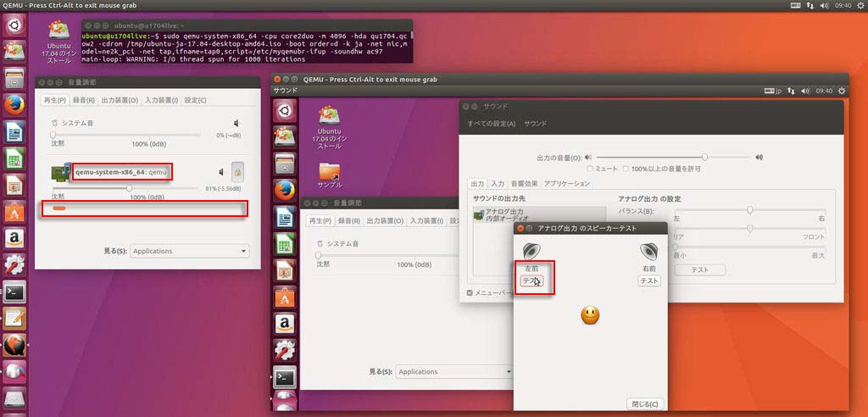
Task: Open the Ubuntu Dash inside the QEMU guest
Action: [x=285, y=110]
